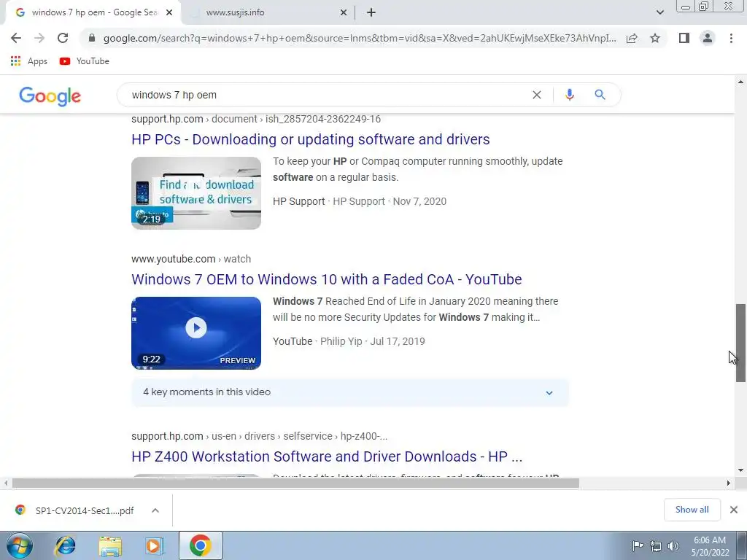The image size is (747, 560).
Task: Open Windows Media Player from the taskbar
Action: [154, 545]
